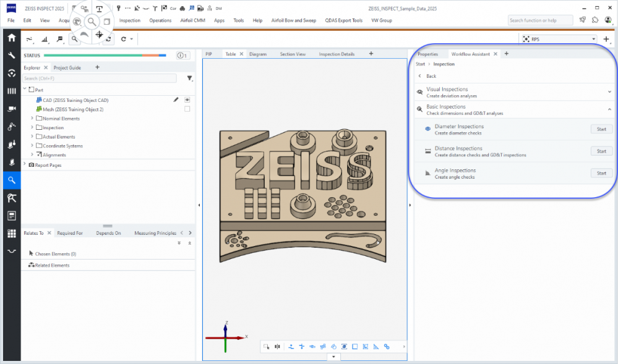Expand the Nominal Elements folder
618x364 pixels.
pos(32,119)
